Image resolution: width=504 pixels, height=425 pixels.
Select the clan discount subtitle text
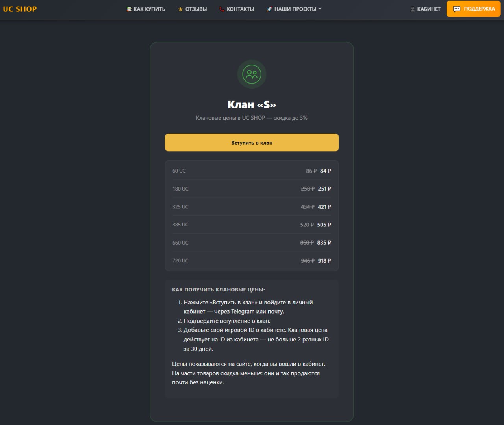click(252, 118)
